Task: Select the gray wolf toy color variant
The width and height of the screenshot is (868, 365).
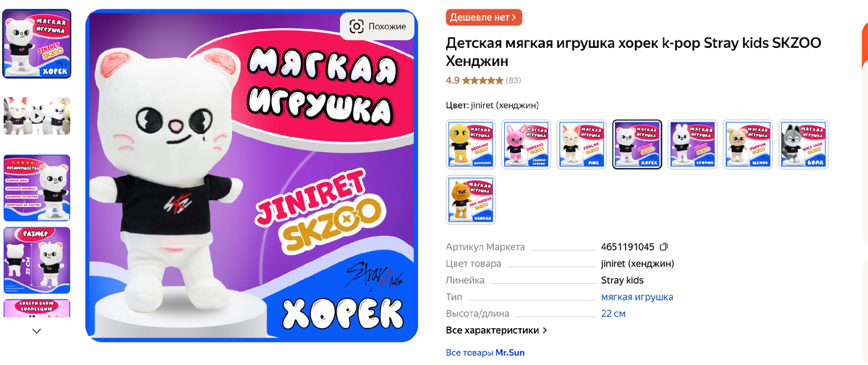Action: (804, 144)
